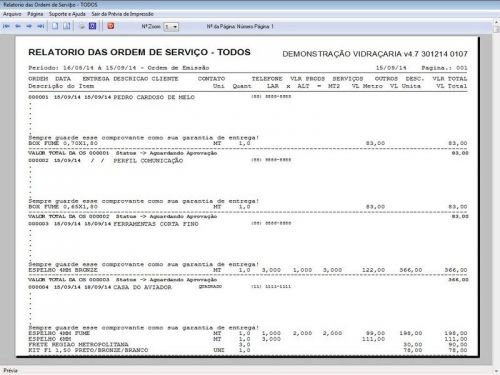This screenshot has width=500, height=375.
Task: Click Sair da Prévia de Impressão menu
Action: click(x=123, y=14)
